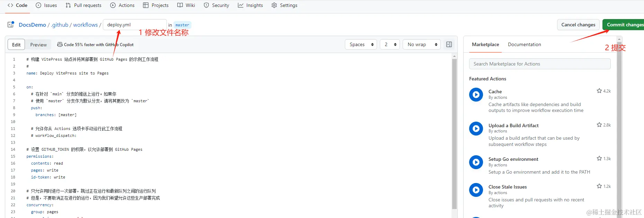Click the master branch label
This screenshot has height=218, width=644.
pos(182,25)
